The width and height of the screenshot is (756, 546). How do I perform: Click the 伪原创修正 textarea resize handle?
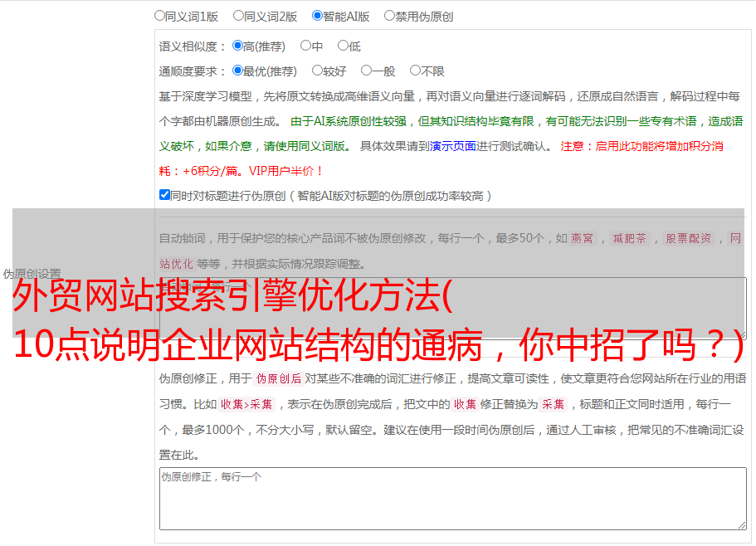pos(742,525)
